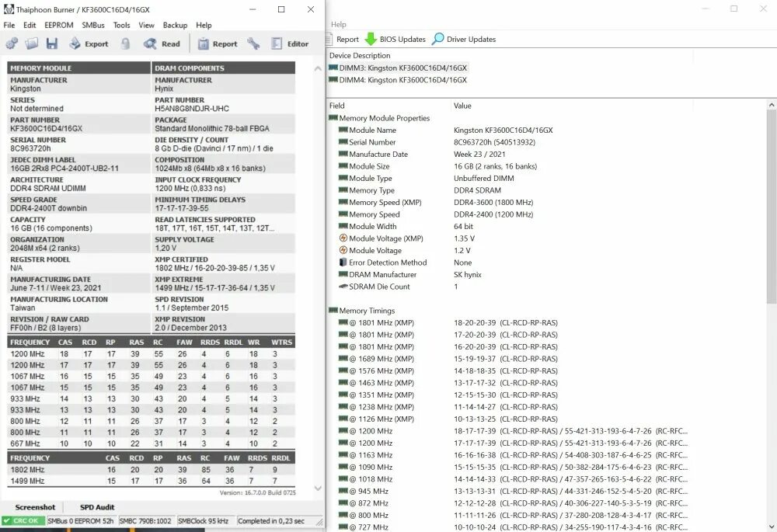The height and width of the screenshot is (532, 777).
Task: Select the Memory Module Properties group row
Action: 379,118
